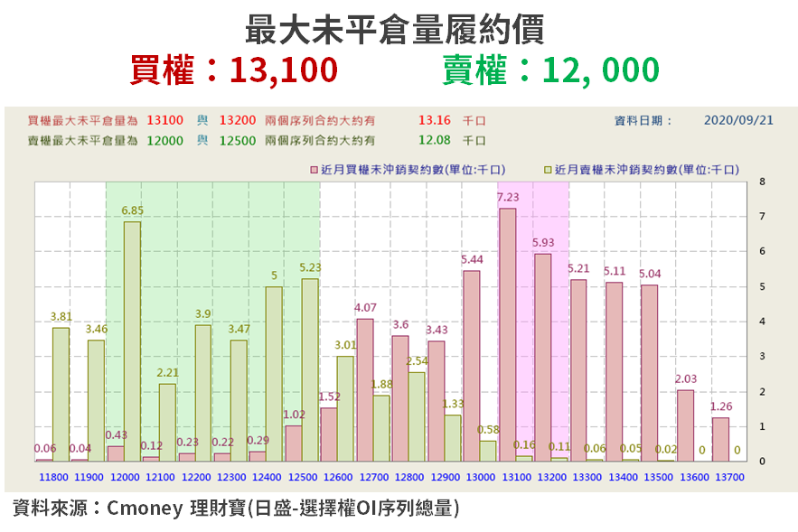Click the red value 13.16
Screen dimensions: 798x532
[434, 120]
